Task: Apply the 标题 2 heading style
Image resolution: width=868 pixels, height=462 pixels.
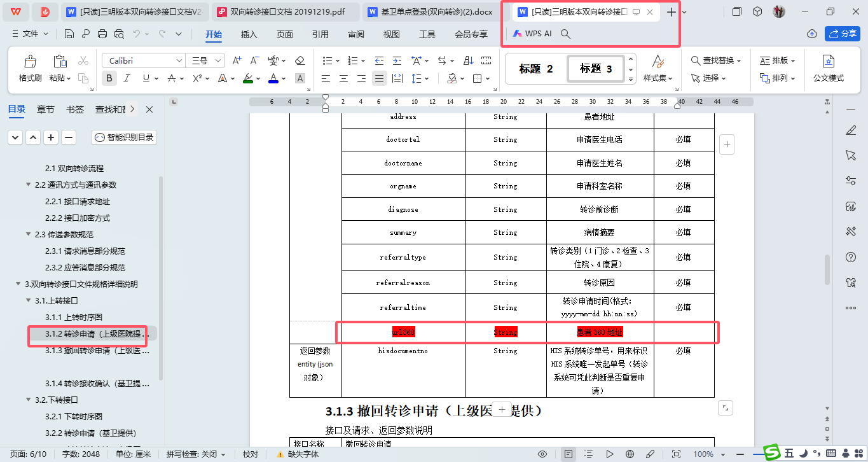Action: tap(536, 69)
